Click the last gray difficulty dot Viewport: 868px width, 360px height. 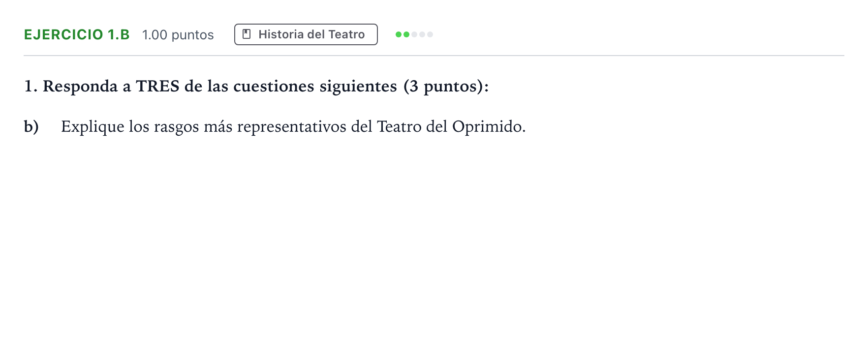[430, 34]
